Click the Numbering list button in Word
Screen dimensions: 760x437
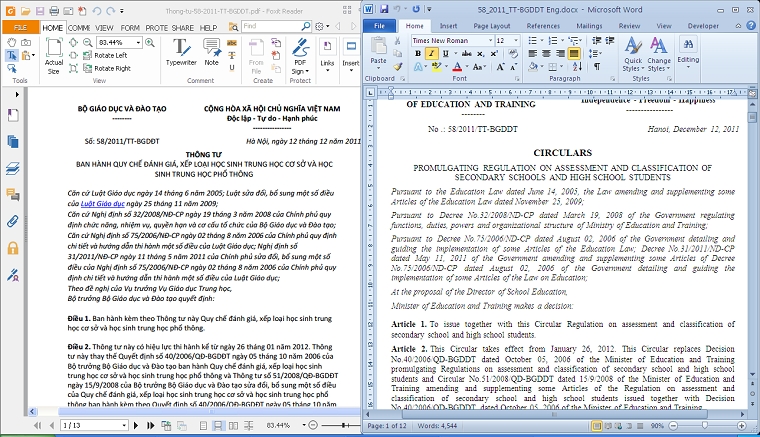click(553, 40)
